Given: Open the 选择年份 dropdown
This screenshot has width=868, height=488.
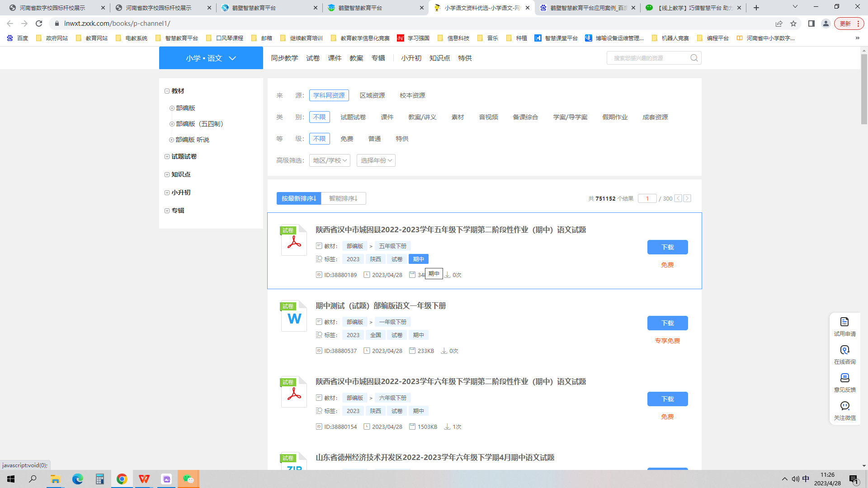Looking at the screenshot, I should pyautogui.click(x=376, y=160).
